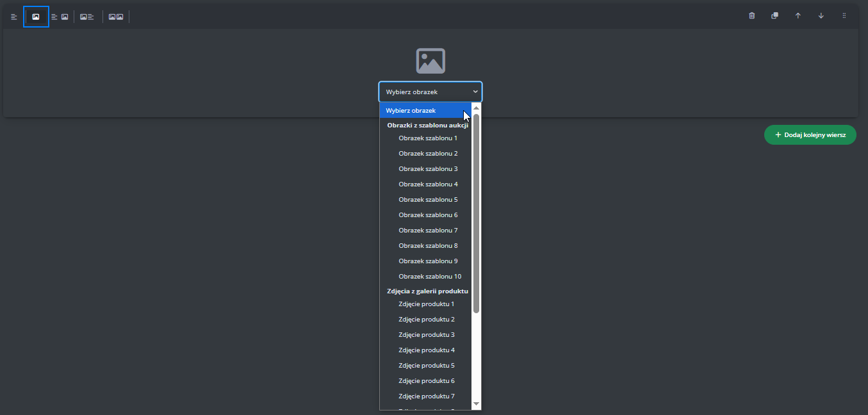The width and height of the screenshot is (868, 415).
Task: Choose the image-left text-right layout
Action: point(86,17)
